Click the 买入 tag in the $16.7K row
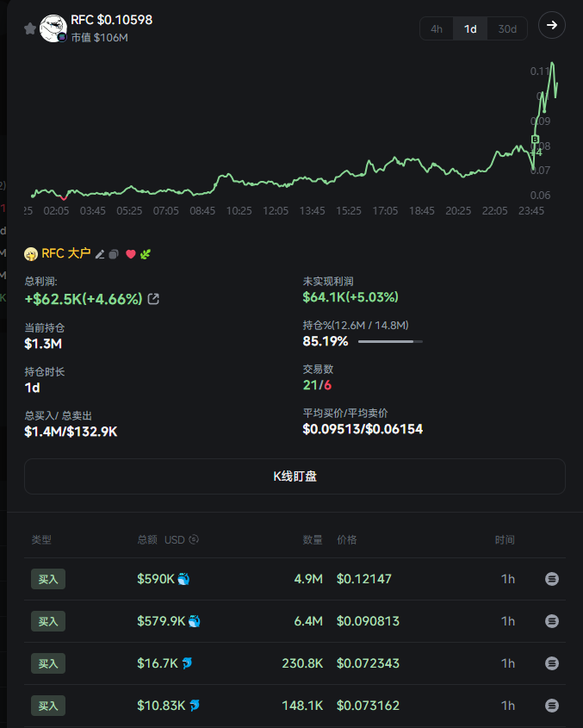This screenshot has height=728, width=583. [48, 663]
